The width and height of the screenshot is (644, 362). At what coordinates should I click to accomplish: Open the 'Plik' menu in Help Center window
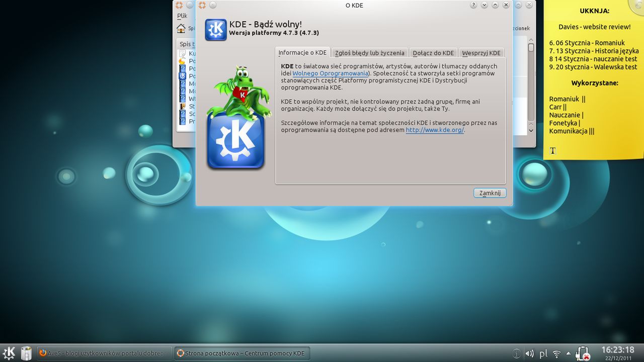(182, 16)
